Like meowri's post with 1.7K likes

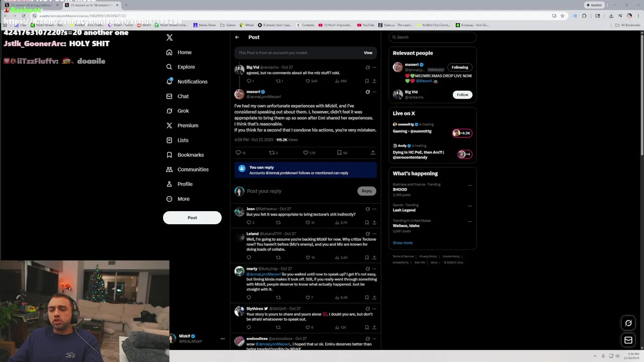(x=309, y=153)
